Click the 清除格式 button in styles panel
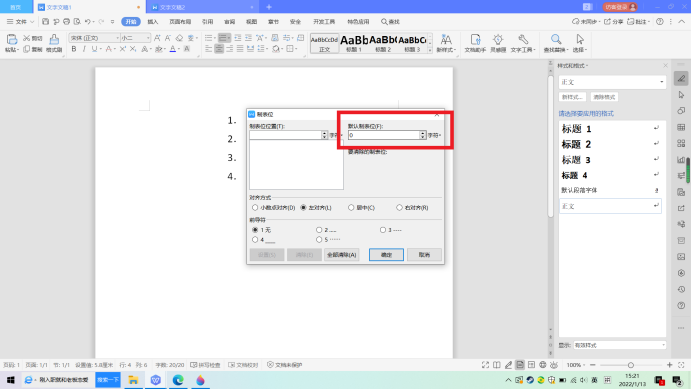Image resolution: width=692 pixels, height=389 pixels. 604,97
